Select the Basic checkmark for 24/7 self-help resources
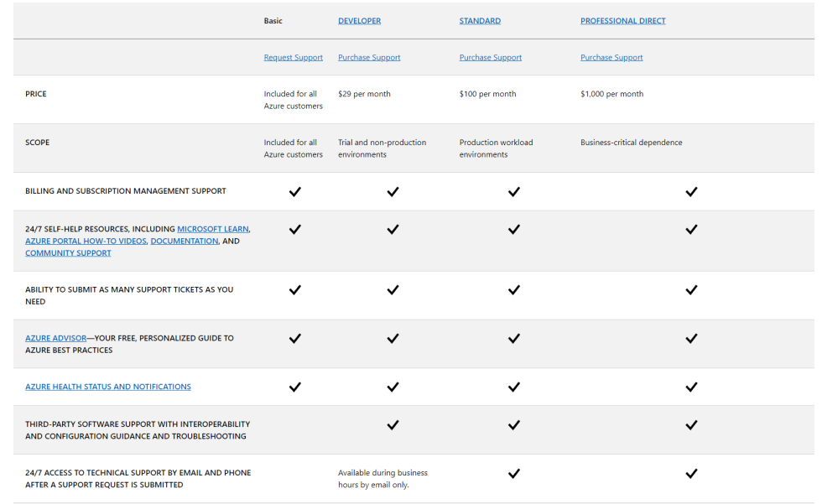 point(294,229)
